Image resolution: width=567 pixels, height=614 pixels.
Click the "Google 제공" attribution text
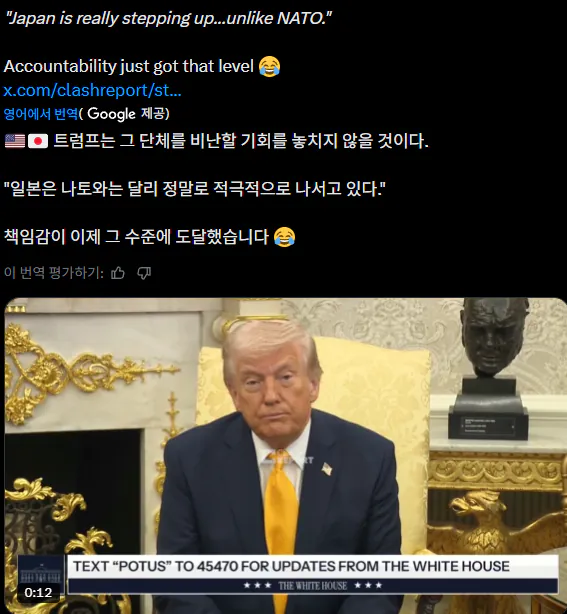[128, 114]
